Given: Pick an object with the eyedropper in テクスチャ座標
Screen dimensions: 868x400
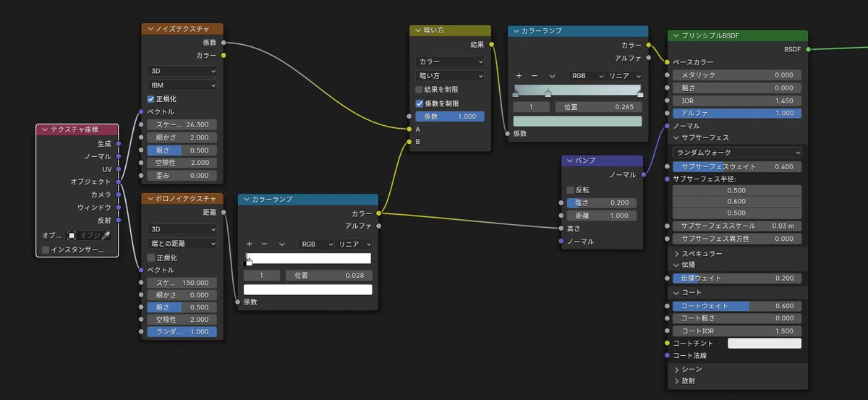Looking at the screenshot, I should point(106,236).
